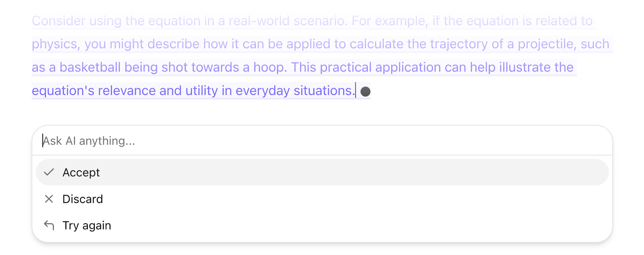Click the word "relevance" in the last line
This screenshot has height=255, width=644.
pyautogui.click(x=127, y=90)
